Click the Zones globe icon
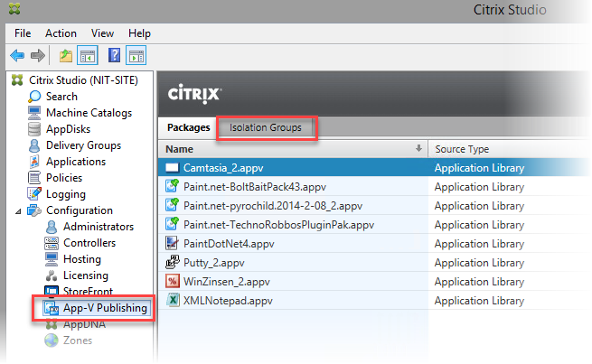Viewport: 592px width, 364px height. coord(52,341)
